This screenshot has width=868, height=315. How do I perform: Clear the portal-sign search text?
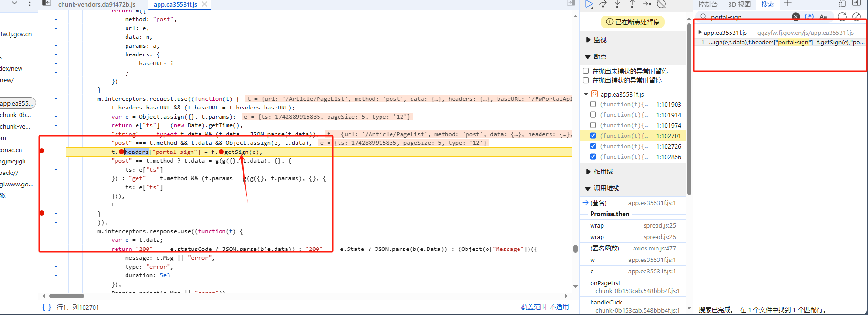[795, 17]
